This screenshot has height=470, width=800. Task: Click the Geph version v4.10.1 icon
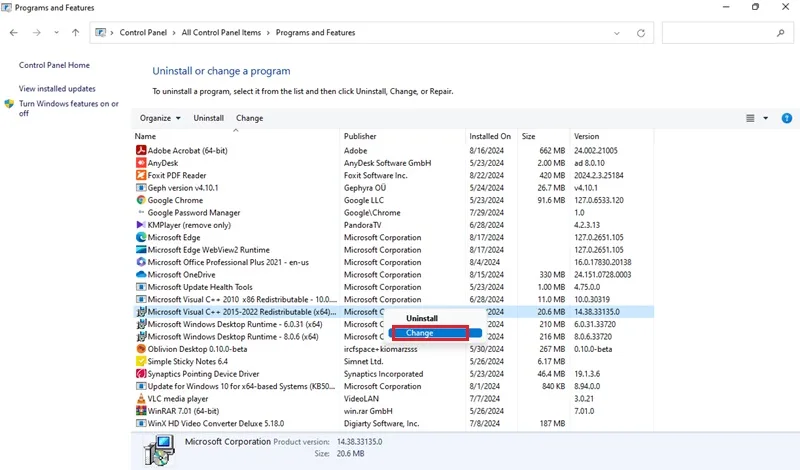[141, 188]
